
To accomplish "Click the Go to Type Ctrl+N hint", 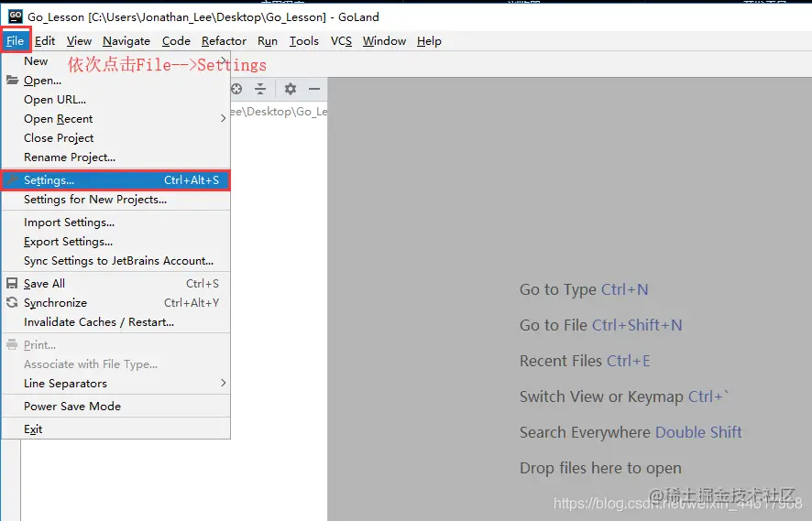I will pyautogui.click(x=584, y=289).
